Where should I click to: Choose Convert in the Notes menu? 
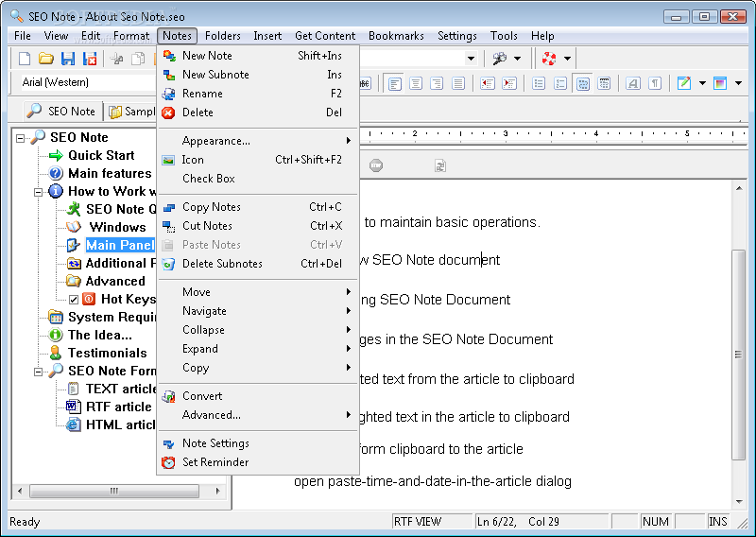259,396
